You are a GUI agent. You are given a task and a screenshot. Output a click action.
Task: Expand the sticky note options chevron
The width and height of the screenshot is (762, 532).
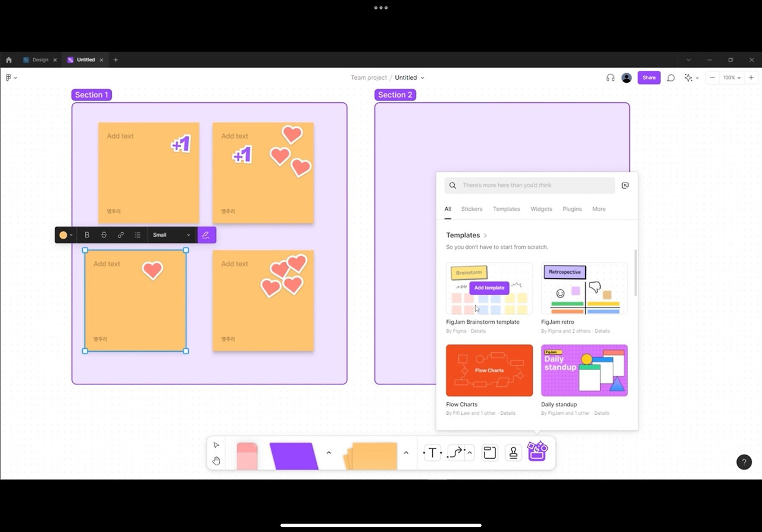pos(406,453)
